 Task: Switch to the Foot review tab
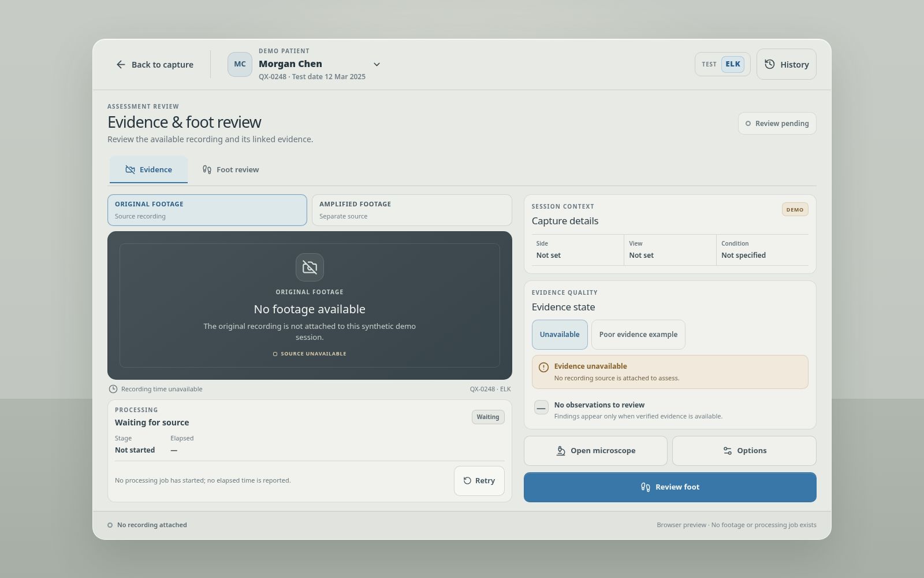pos(230,169)
